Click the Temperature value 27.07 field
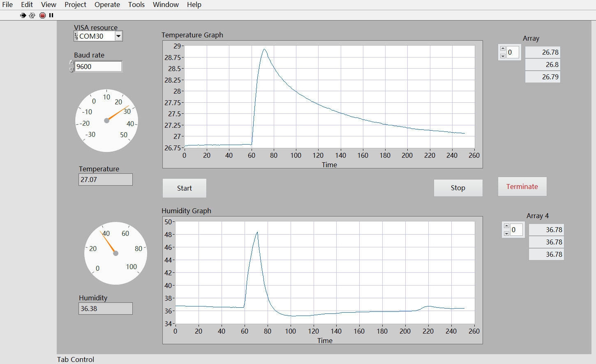The width and height of the screenshot is (596, 364). [106, 180]
